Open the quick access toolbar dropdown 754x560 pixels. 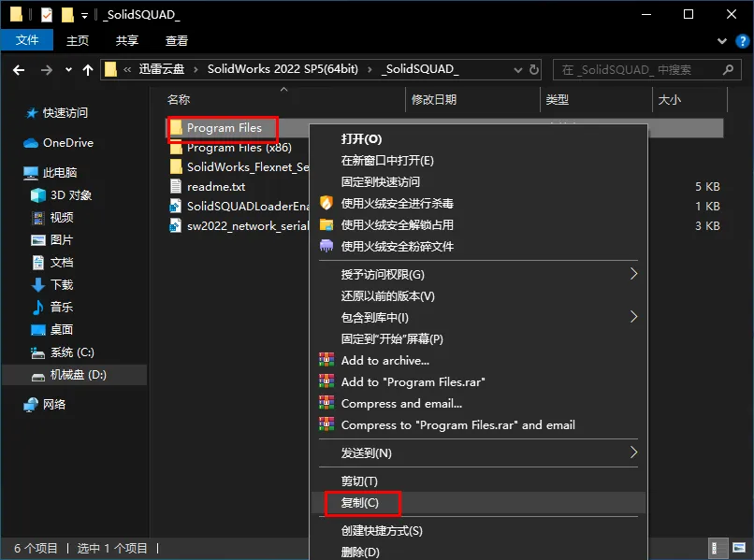pos(84,16)
